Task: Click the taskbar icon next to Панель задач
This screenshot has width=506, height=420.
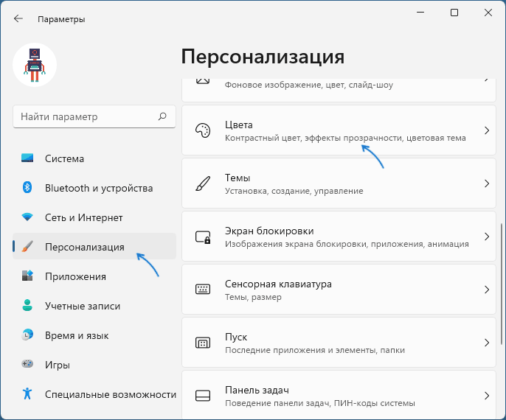Action: click(x=203, y=396)
